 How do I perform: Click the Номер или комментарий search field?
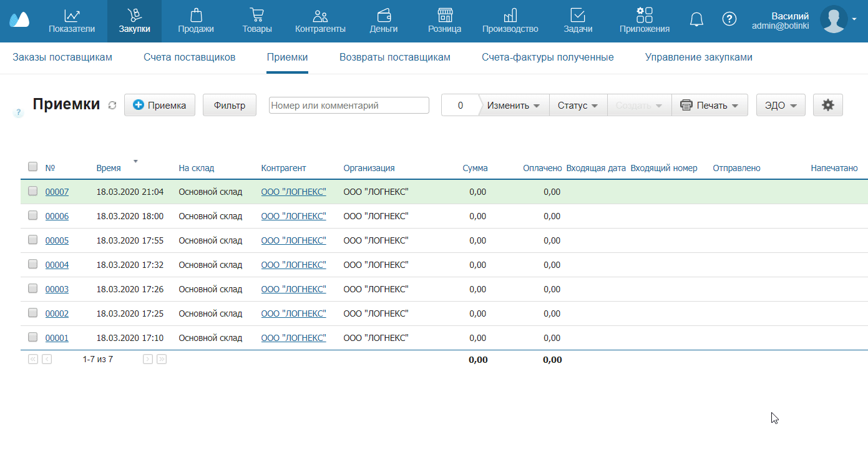(x=349, y=106)
